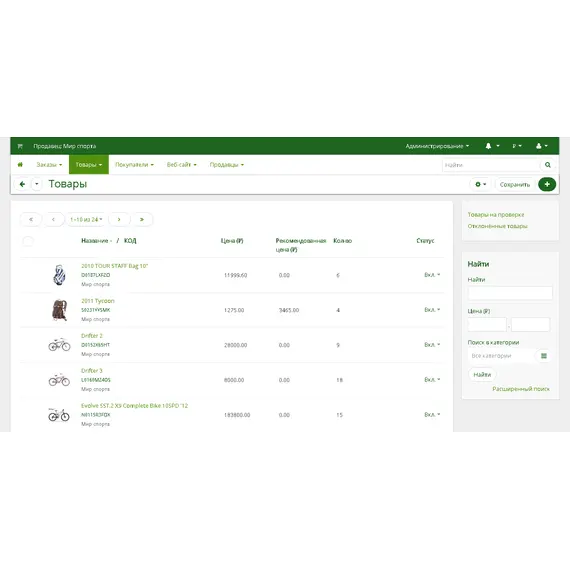Open Отклонённые товары link
Viewport: 570px width, 570px height.
click(497, 226)
